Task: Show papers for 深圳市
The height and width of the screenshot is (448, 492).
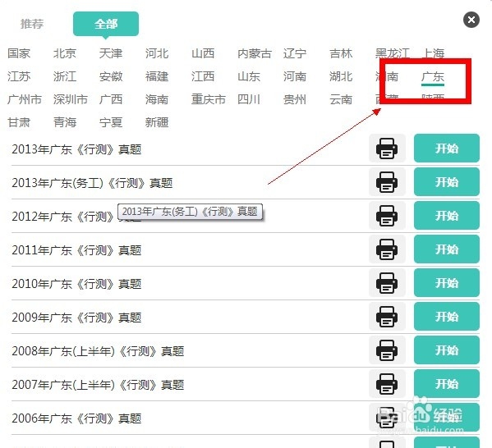Action: point(71,99)
